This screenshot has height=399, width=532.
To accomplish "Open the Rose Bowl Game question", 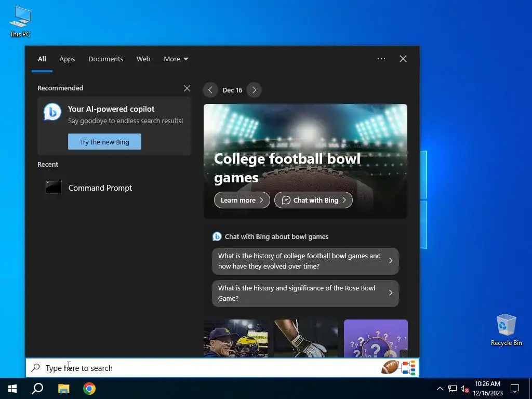I will point(305,293).
